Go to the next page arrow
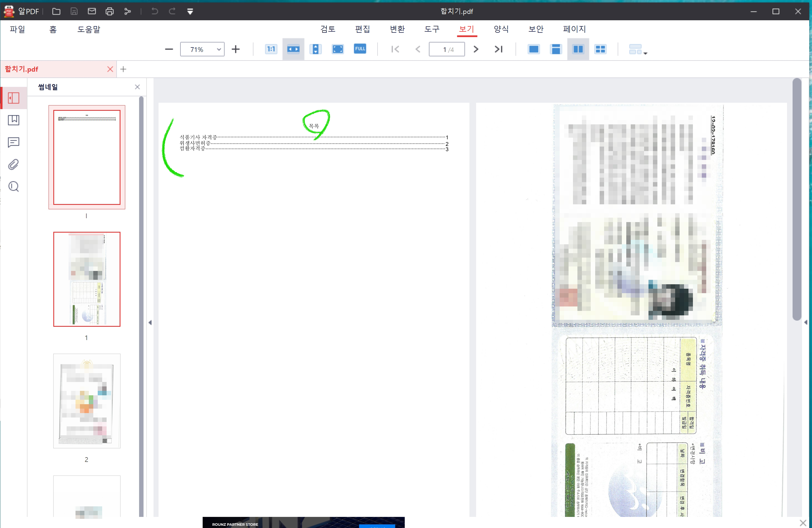Viewport: 812px width, 528px height. [476, 49]
